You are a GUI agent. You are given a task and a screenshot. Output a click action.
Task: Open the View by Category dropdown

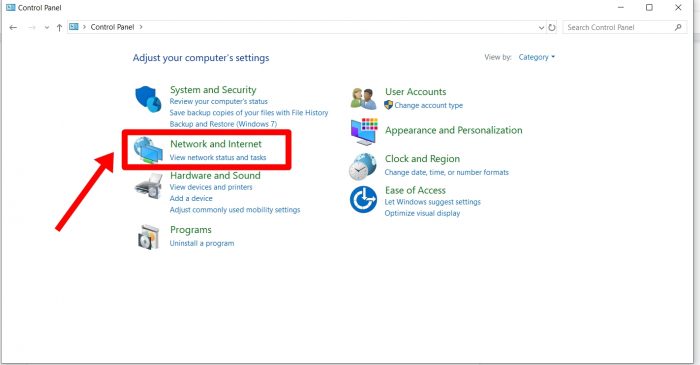tap(537, 57)
